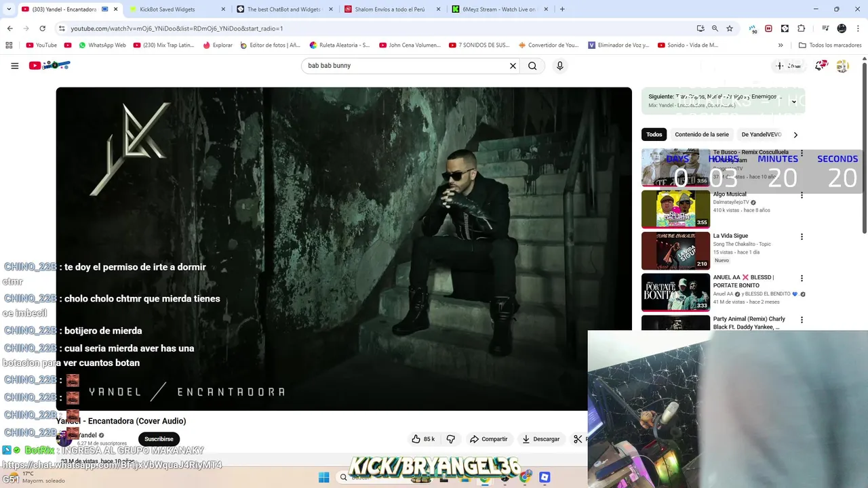Open La Vida Sigue video thumbnail
The image size is (868, 488).
point(675,251)
